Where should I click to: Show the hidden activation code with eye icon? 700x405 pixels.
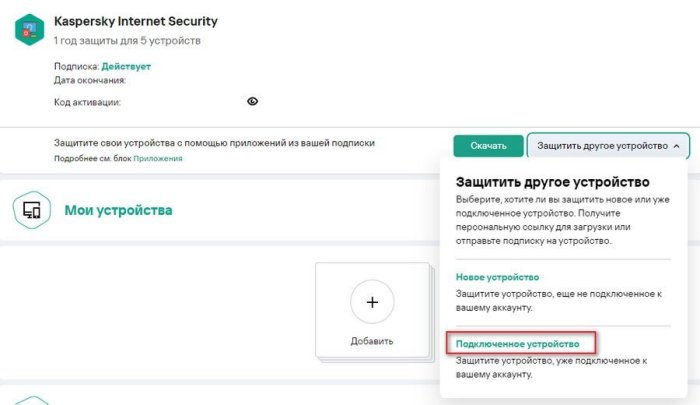253,101
